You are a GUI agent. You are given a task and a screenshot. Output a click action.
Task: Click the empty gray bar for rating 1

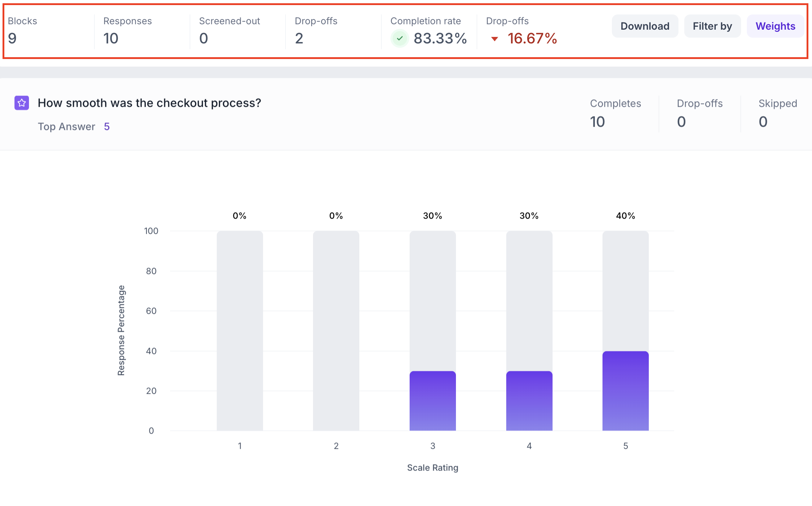(240, 330)
